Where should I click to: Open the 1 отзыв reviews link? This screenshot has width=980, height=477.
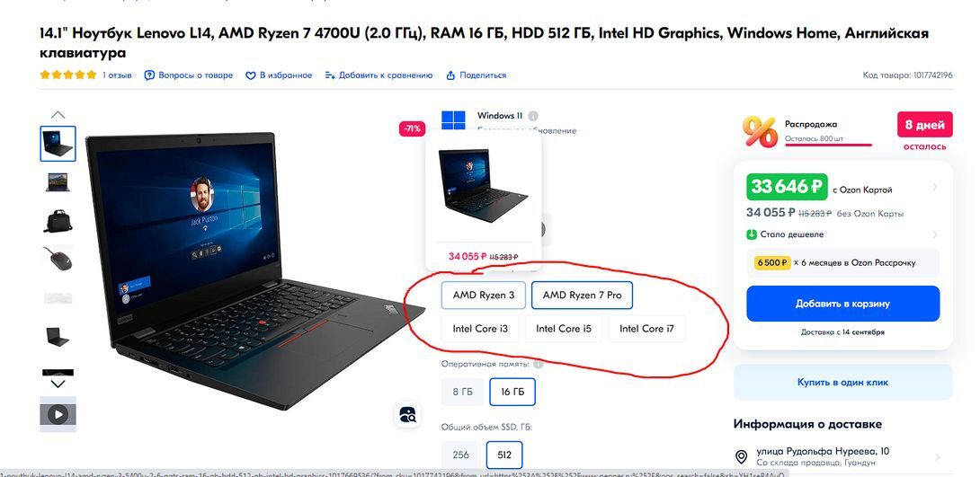pyautogui.click(x=118, y=75)
